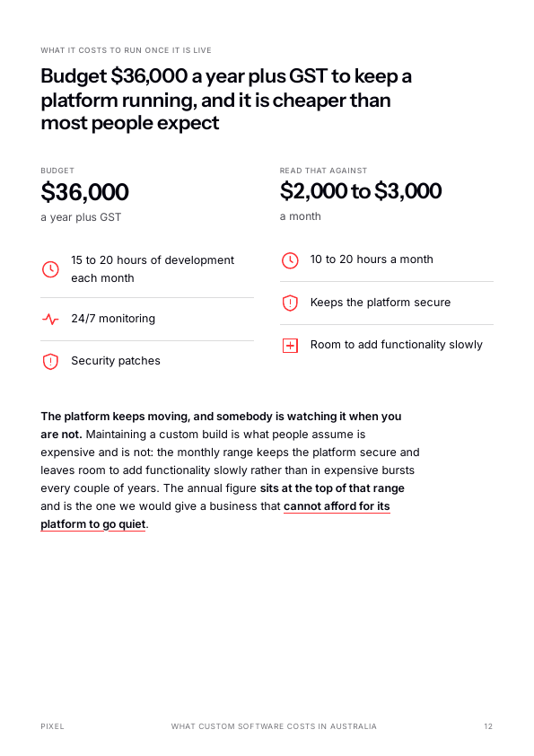Click the $2,000 to $3,000 monthly figure
534x756 pixels.
point(361,191)
